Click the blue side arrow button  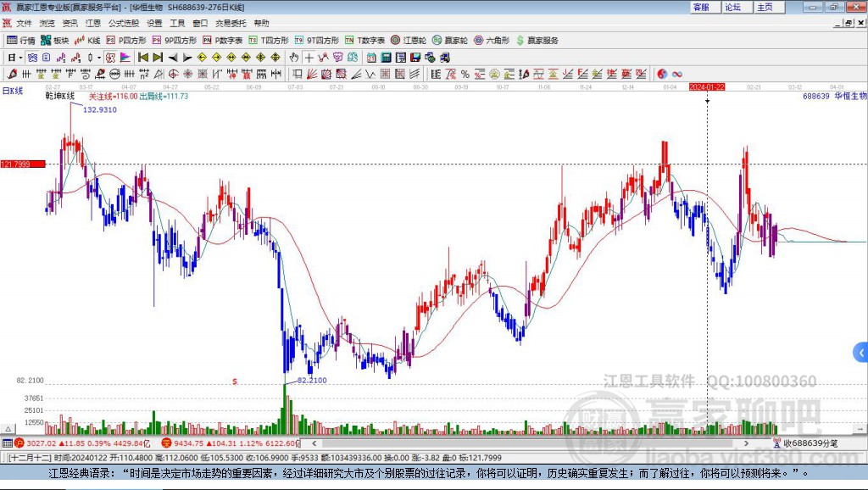[x=860, y=352]
